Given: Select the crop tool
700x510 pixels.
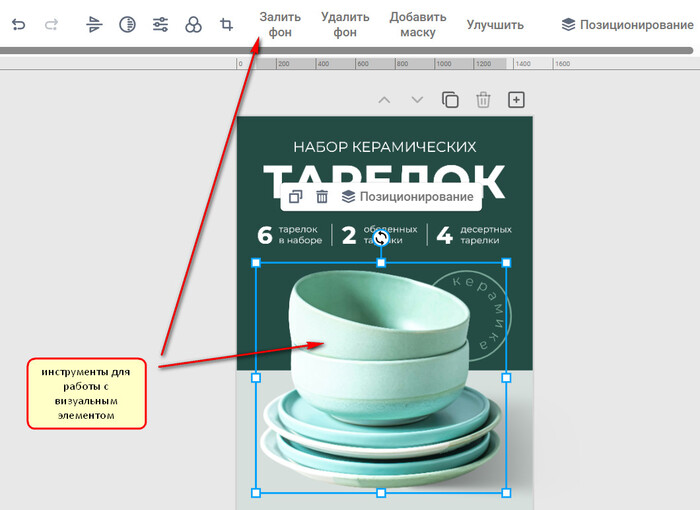Looking at the screenshot, I should coord(227,25).
